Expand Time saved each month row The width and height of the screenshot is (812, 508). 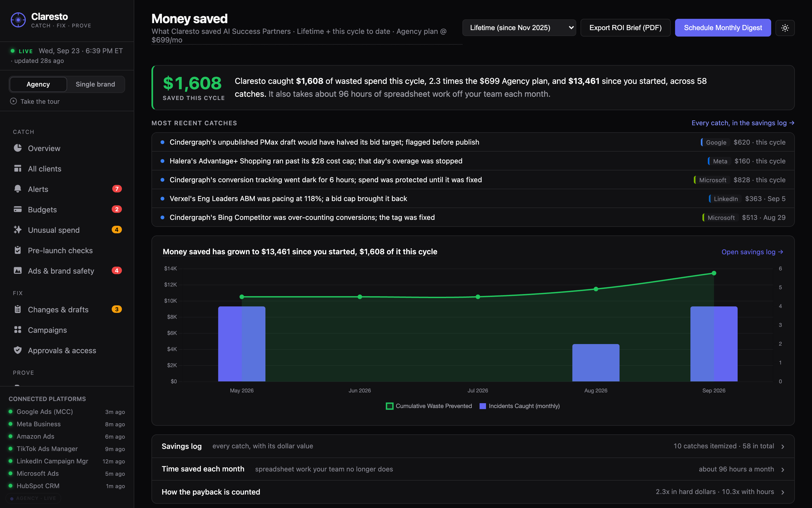pyautogui.click(x=473, y=469)
